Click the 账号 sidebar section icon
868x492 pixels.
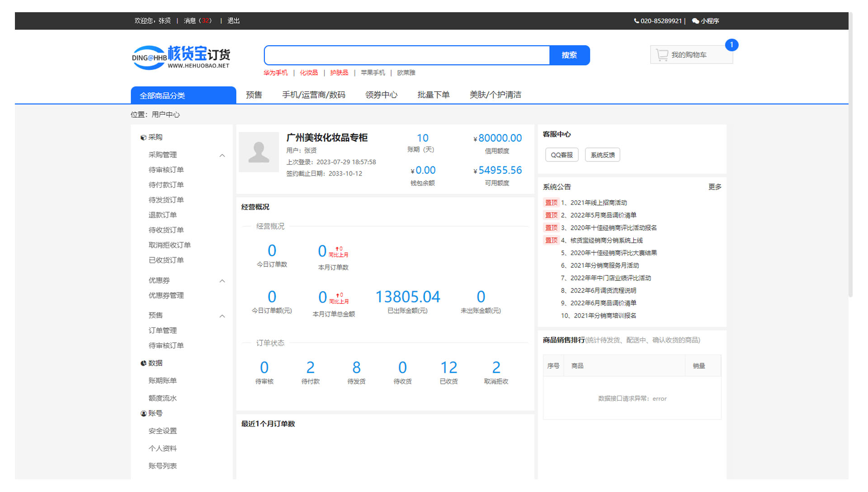point(143,413)
